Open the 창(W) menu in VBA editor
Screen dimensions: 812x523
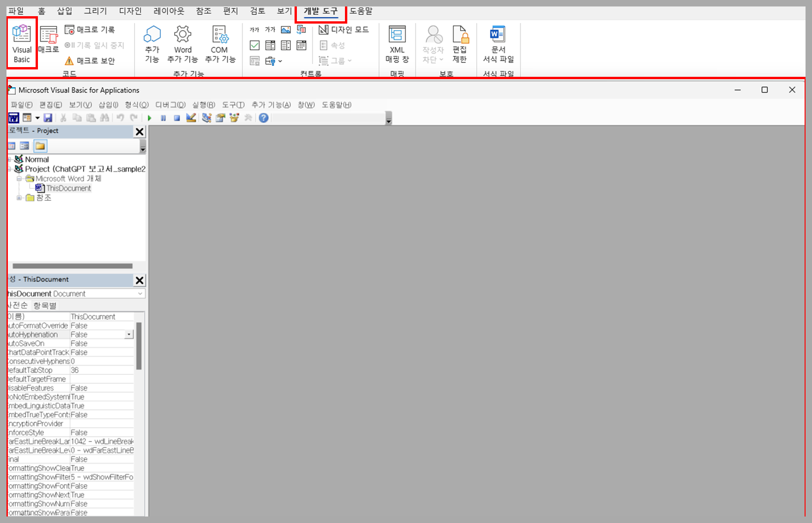tap(306, 105)
